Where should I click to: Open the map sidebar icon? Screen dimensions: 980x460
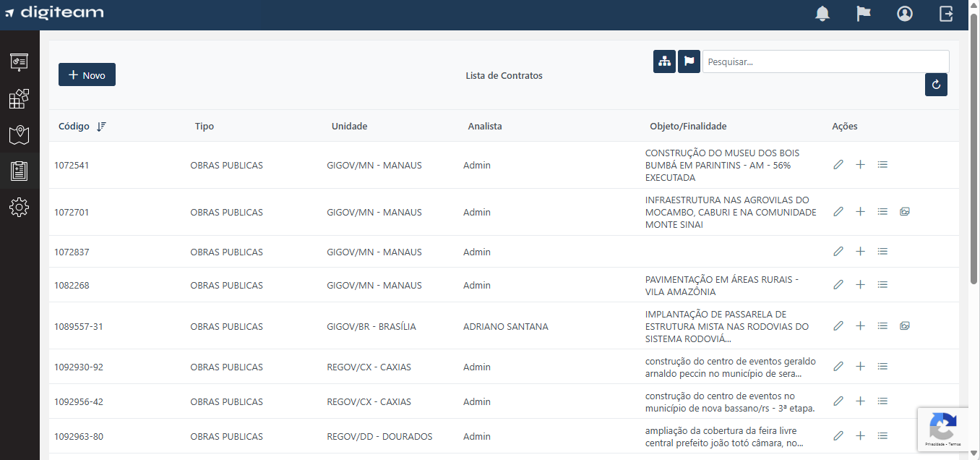[x=20, y=135]
